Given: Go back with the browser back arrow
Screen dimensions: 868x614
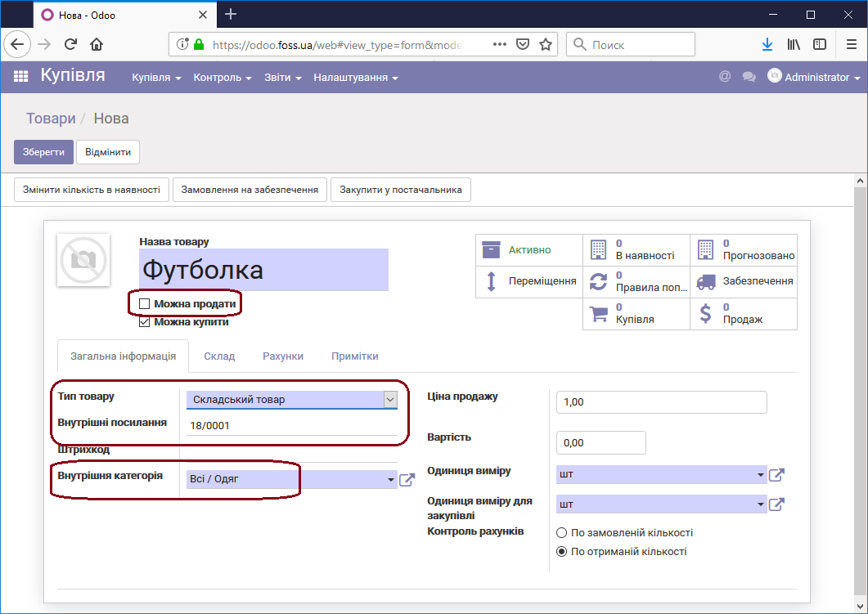Looking at the screenshot, I should (x=17, y=44).
